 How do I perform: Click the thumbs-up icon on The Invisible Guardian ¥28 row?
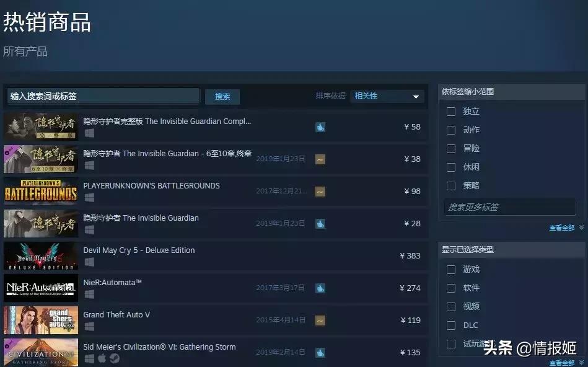(x=320, y=223)
